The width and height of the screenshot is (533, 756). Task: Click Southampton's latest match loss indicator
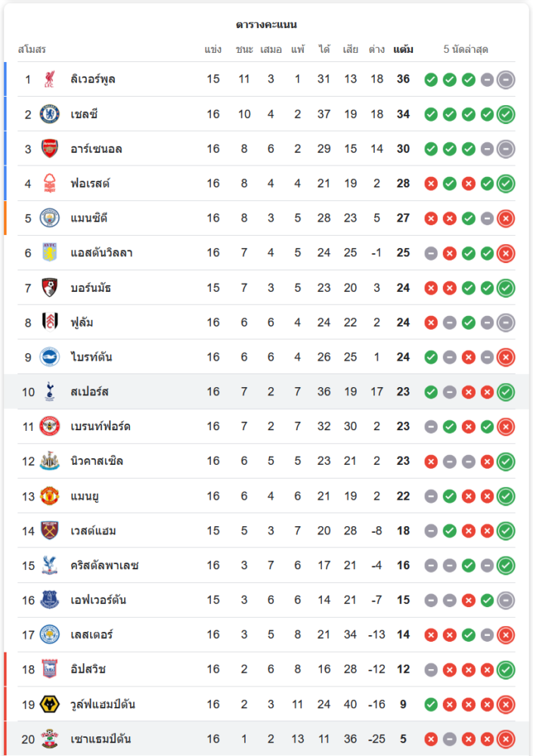coord(506,739)
